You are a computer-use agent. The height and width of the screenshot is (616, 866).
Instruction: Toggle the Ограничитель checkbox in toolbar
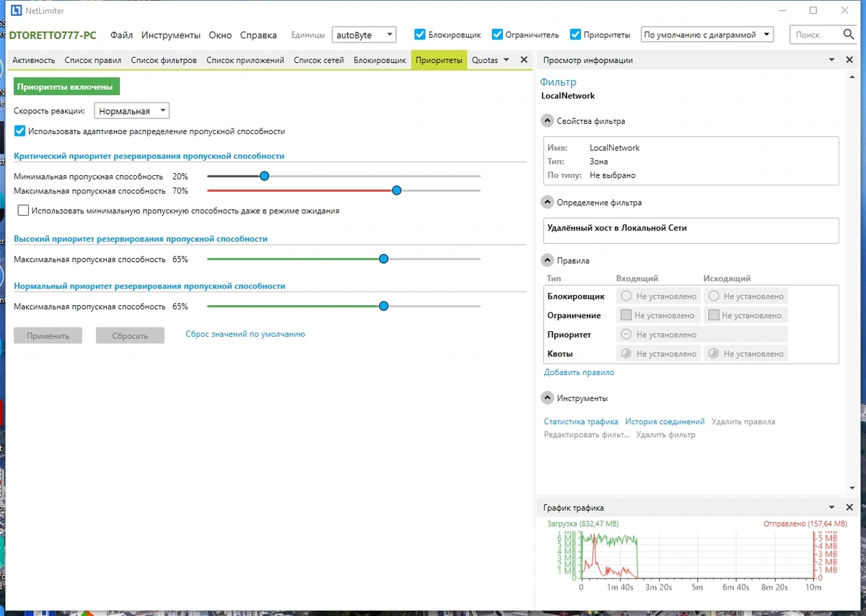pyautogui.click(x=497, y=35)
